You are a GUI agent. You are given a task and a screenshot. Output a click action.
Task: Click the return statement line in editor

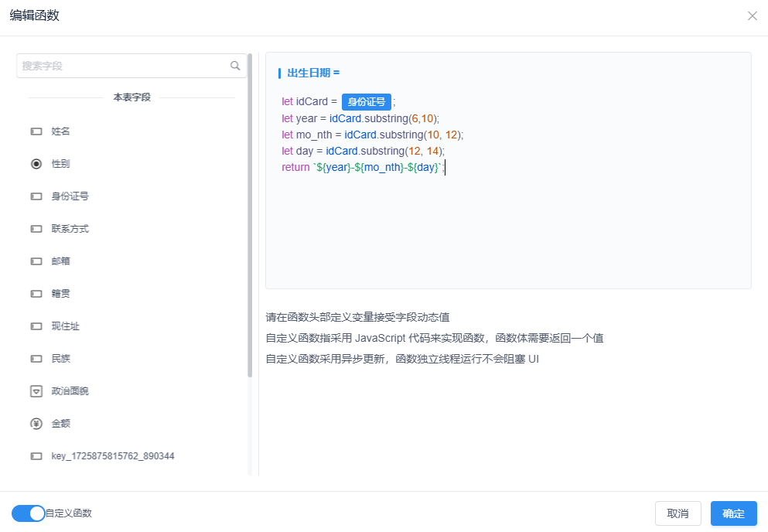(x=362, y=168)
